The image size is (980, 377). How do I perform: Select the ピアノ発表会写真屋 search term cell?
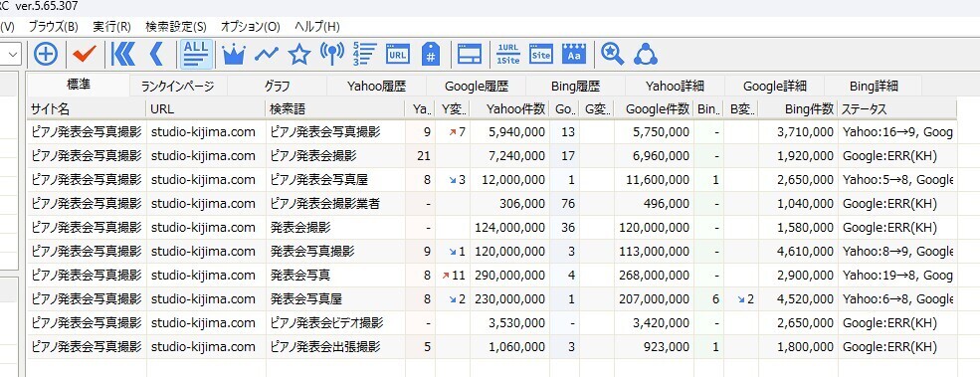[x=335, y=179]
